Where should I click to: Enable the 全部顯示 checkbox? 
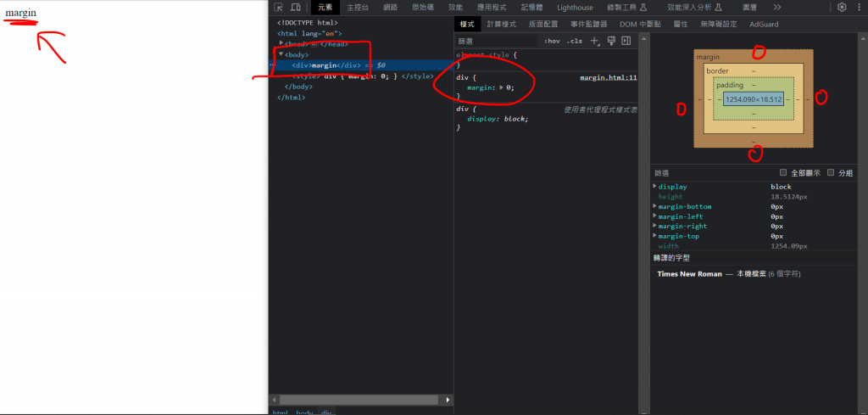pyautogui.click(x=782, y=172)
